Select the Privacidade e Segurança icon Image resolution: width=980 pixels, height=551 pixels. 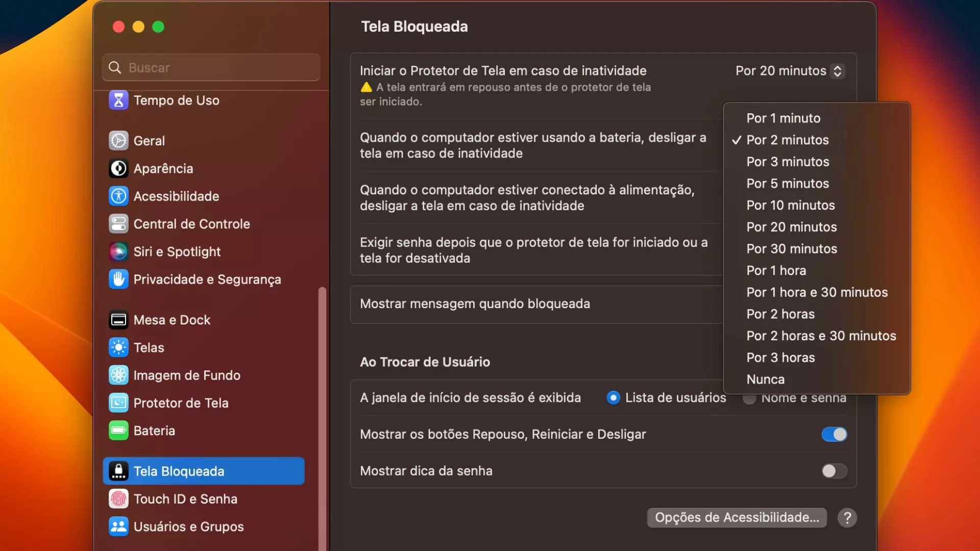tap(118, 279)
